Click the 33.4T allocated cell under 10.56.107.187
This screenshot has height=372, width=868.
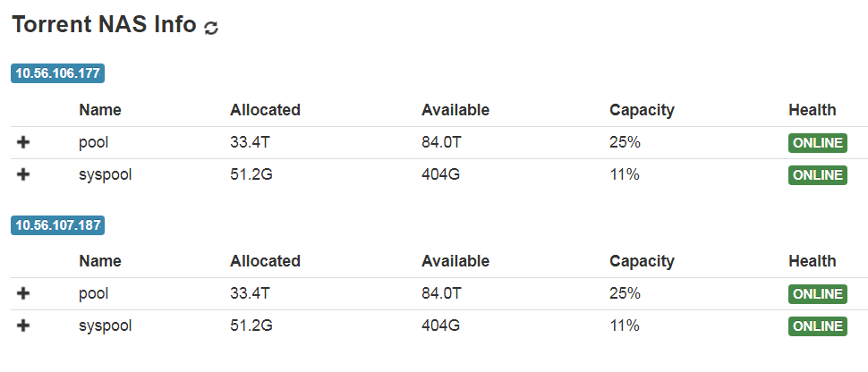[x=251, y=293]
